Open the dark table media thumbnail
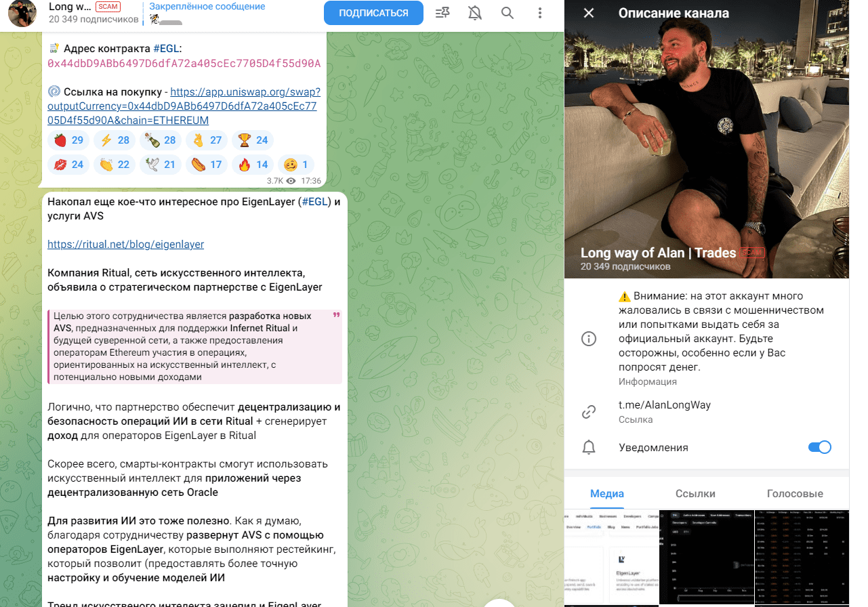868x607 pixels. pyautogui.click(x=802, y=558)
